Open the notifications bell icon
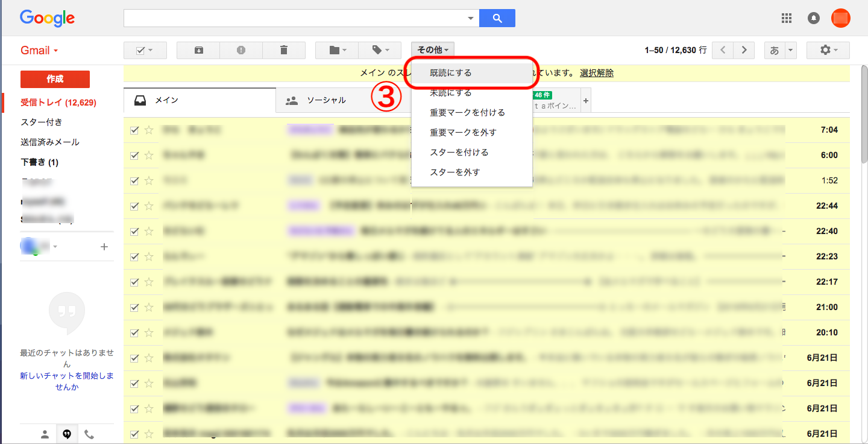Screen dimensions: 868x444 tap(814, 18)
